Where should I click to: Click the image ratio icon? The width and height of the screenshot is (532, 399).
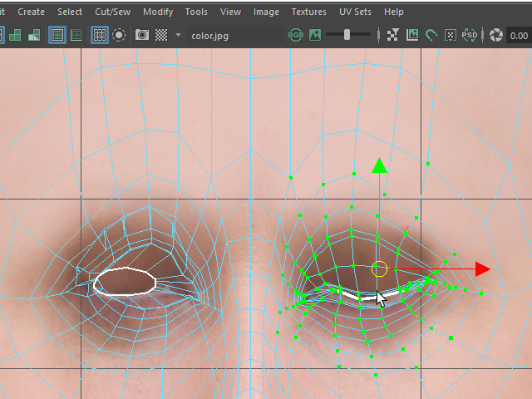pyautogui.click(x=412, y=35)
